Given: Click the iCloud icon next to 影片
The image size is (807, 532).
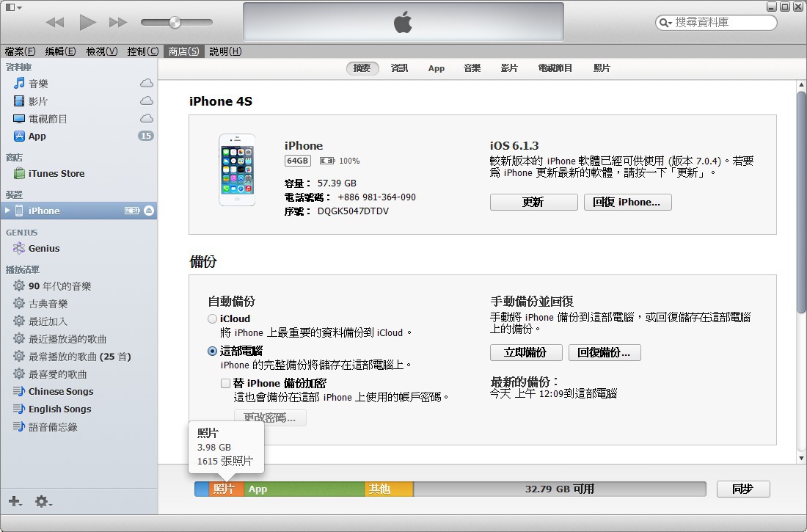Looking at the screenshot, I should 147,101.
